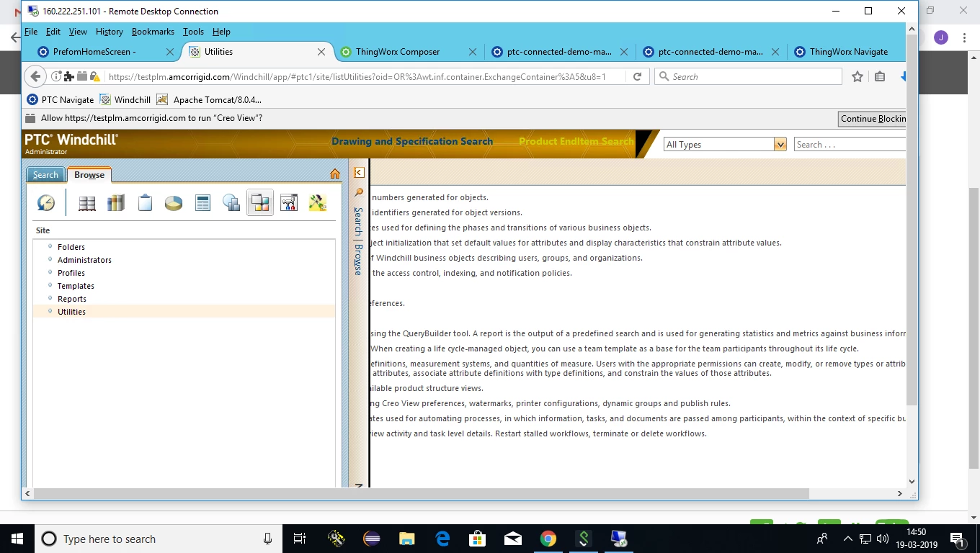Open the File menu
Viewport: 980px width, 553px height.
[x=31, y=32]
